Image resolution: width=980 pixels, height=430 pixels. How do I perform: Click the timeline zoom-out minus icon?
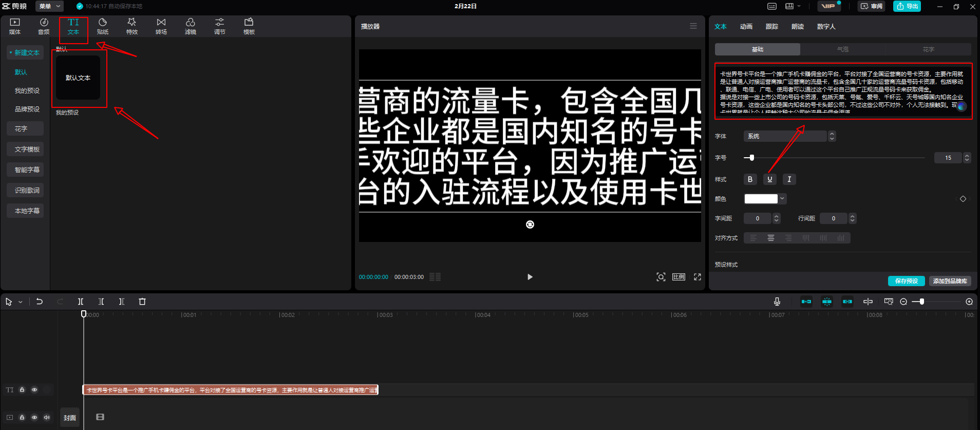(x=903, y=302)
